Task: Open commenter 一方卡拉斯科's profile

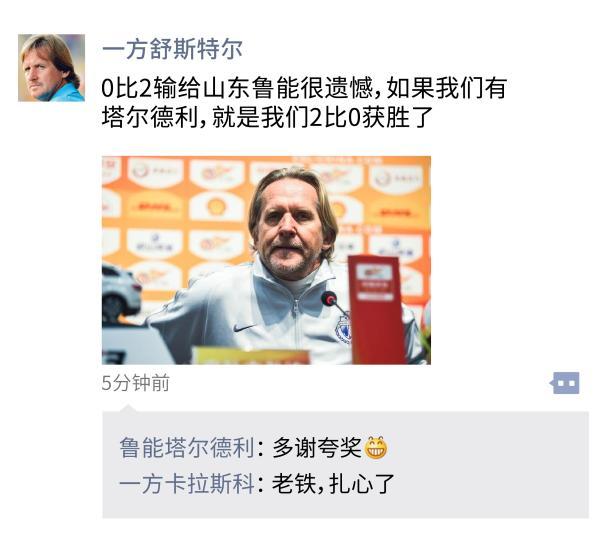Action: [187, 484]
